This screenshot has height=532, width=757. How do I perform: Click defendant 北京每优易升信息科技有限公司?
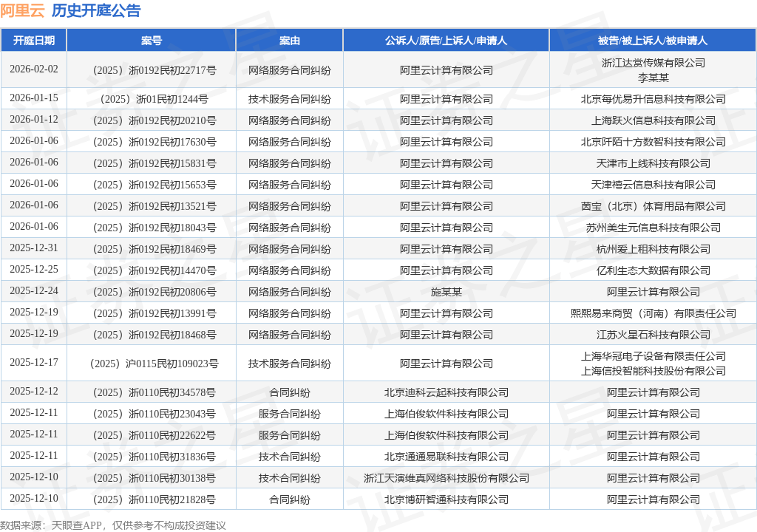pos(654,99)
